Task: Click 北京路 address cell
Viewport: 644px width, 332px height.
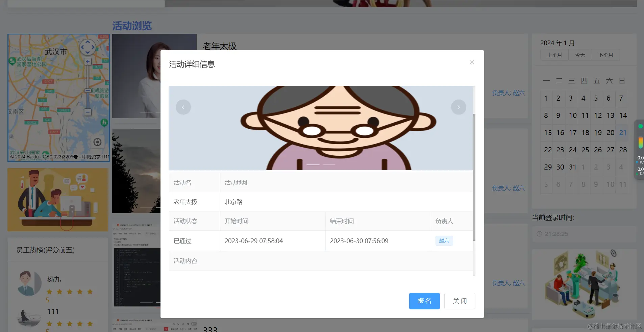Action: pos(346,202)
